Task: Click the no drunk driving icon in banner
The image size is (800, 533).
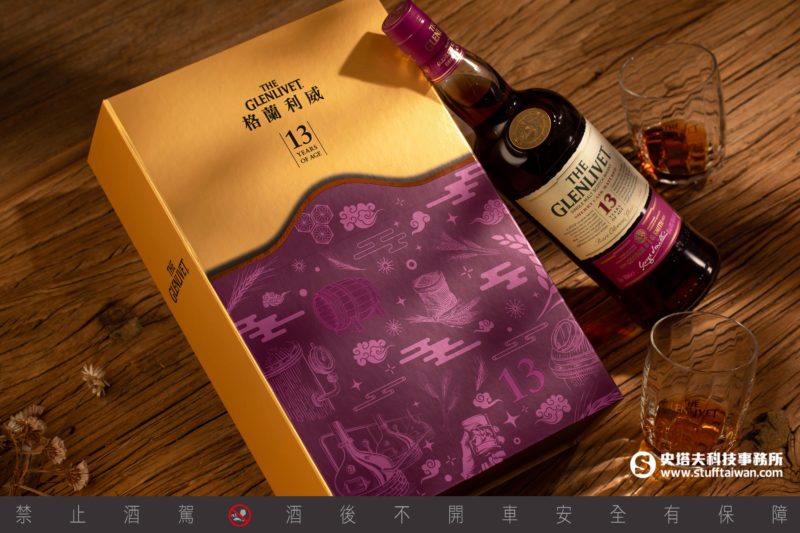Action: tap(240, 515)
